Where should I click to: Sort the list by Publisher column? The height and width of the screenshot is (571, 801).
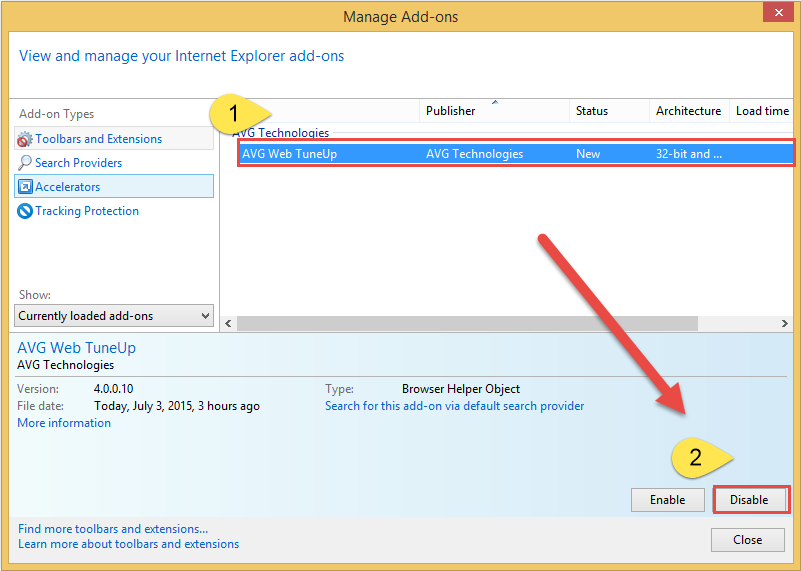[x=494, y=111]
